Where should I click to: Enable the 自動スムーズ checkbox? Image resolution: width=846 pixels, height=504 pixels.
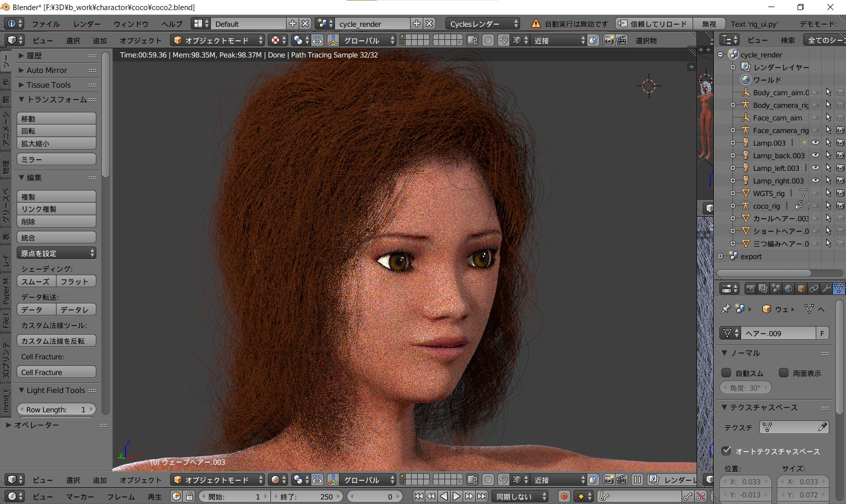point(726,373)
